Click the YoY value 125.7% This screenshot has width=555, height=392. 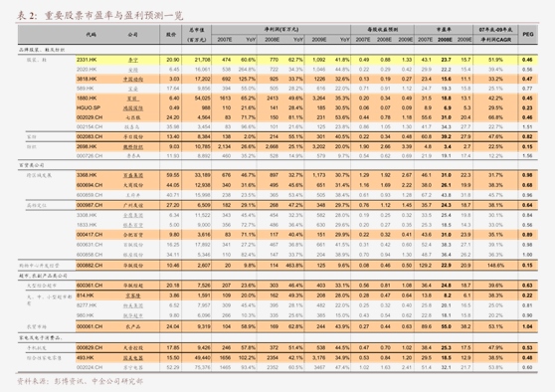[x=247, y=79]
